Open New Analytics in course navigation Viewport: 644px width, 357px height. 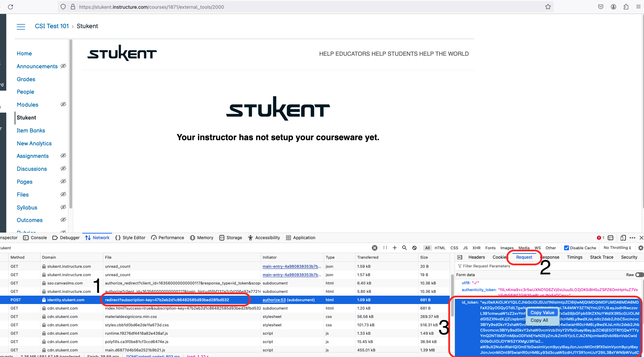point(34,143)
